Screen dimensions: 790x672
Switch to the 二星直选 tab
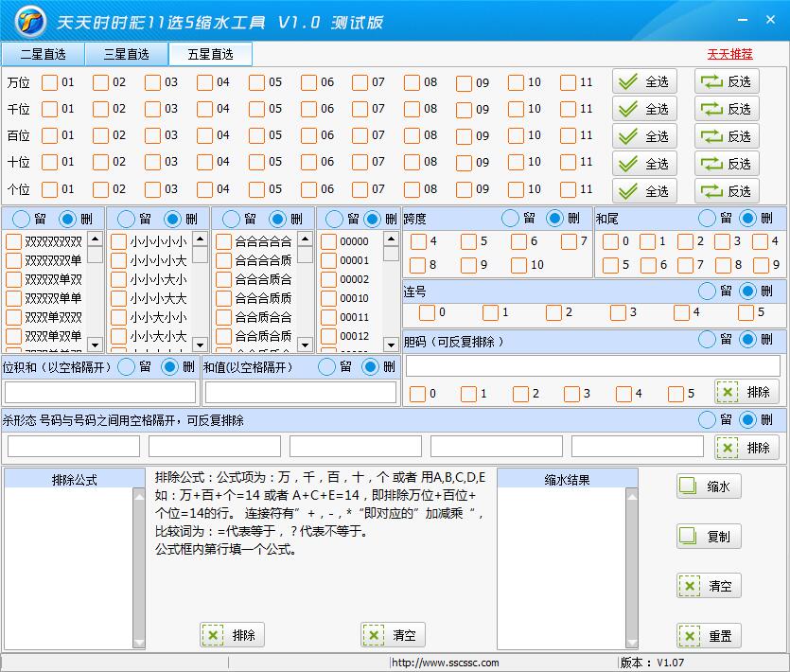coord(44,54)
